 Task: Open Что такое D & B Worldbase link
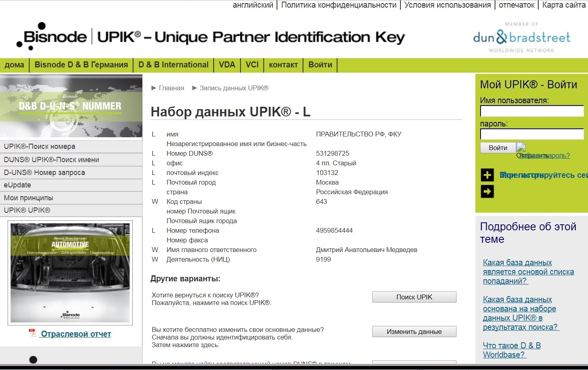coord(511,350)
